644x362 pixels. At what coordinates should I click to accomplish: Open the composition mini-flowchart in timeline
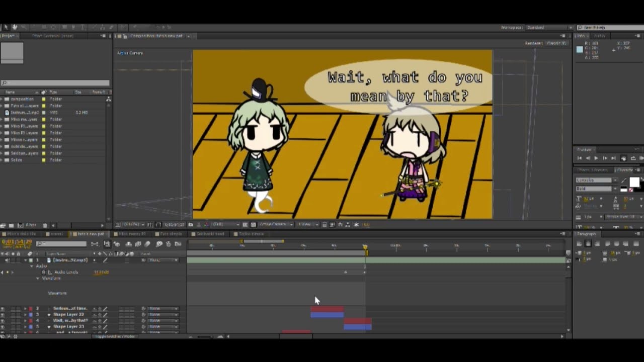95,244
